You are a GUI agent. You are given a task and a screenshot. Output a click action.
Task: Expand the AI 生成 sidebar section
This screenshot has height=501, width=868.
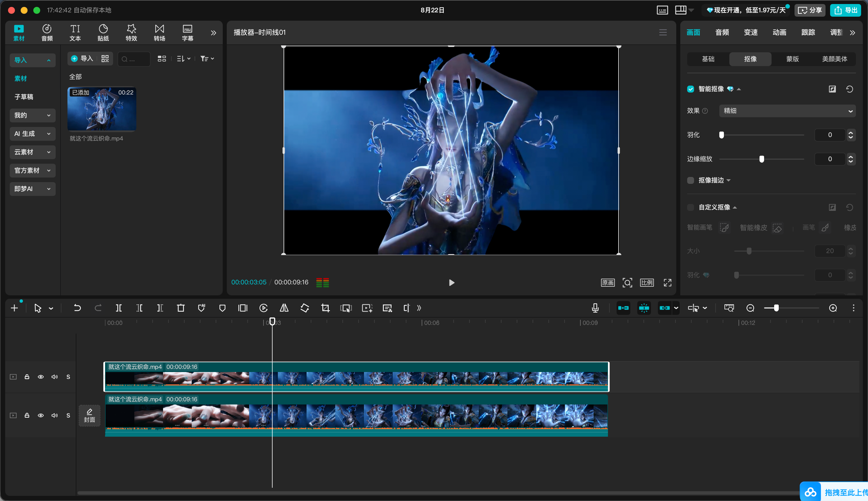pyautogui.click(x=33, y=134)
